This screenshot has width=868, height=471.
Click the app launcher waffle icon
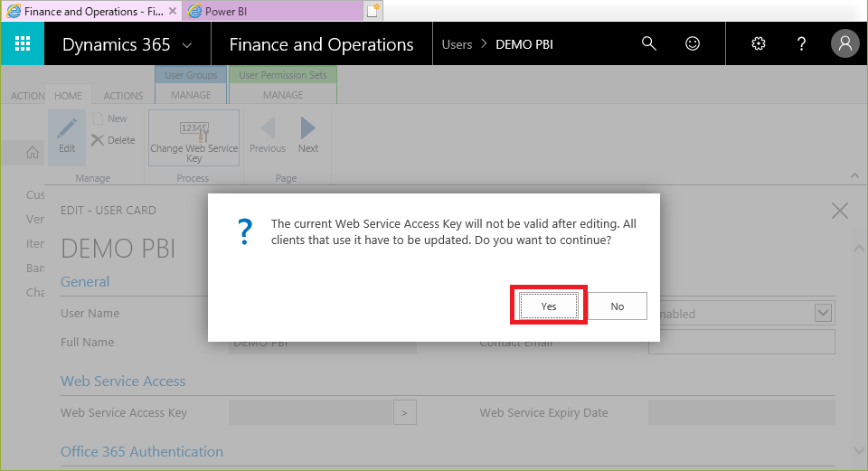(23, 43)
